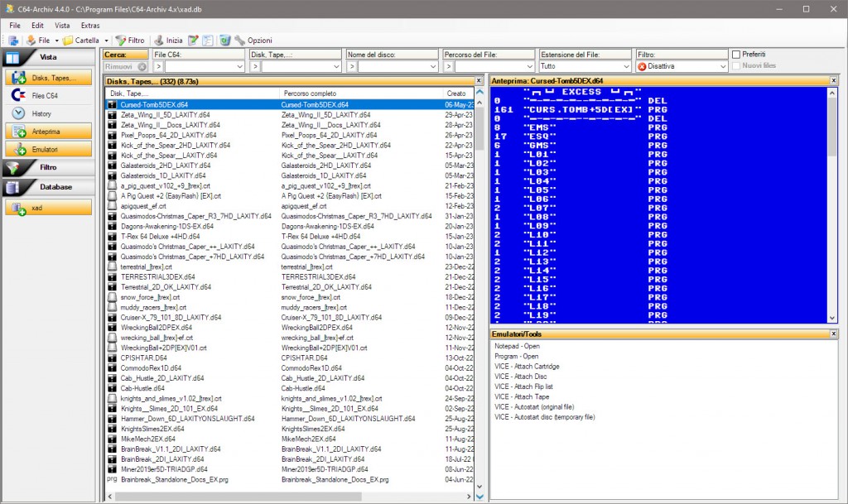The height and width of the screenshot is (504, 848).
Task: Open the Filtro dropdown showing Disattiva
Action: 682,66
